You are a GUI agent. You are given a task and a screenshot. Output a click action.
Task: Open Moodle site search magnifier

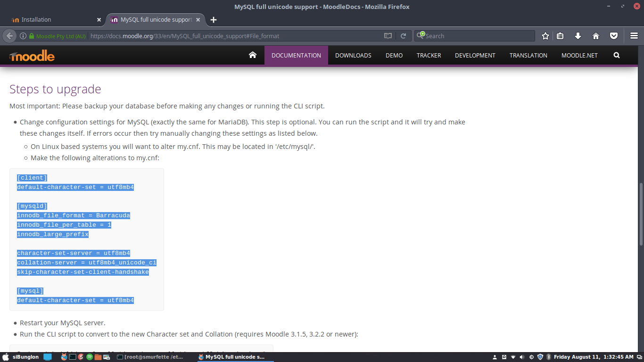[617, 55]
